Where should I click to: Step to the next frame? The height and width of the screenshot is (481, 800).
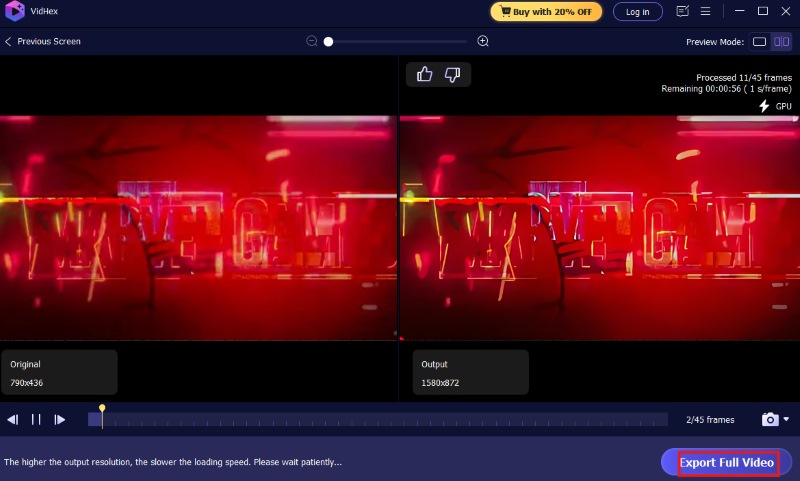click(x=60, y=420)
